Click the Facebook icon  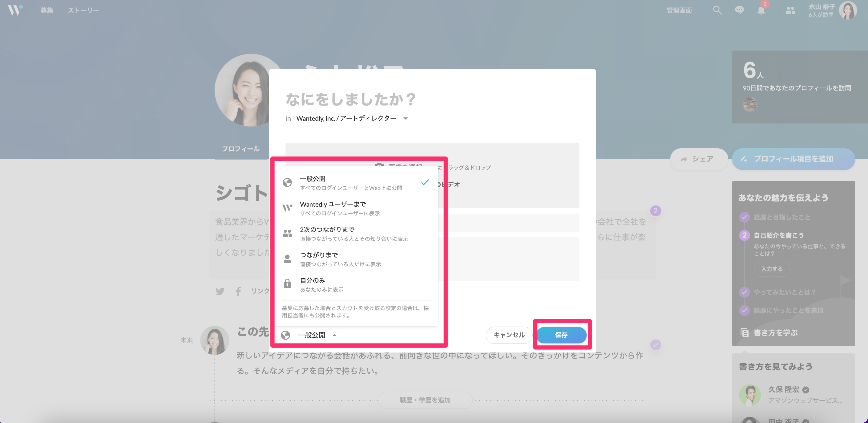pyautogui.click(x=238, y=291)
